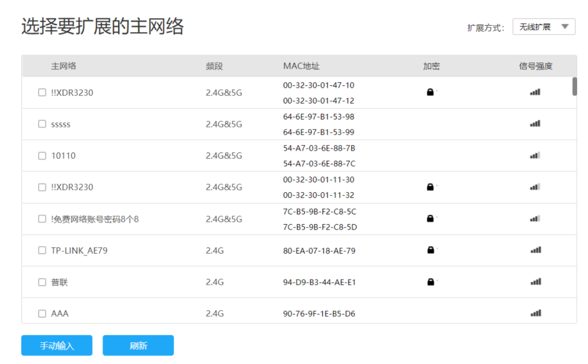Image resolution: width=588 pixels, height=364 pixels.
Task: Select the 10110 network checkbox
Action: pos(42,156)
